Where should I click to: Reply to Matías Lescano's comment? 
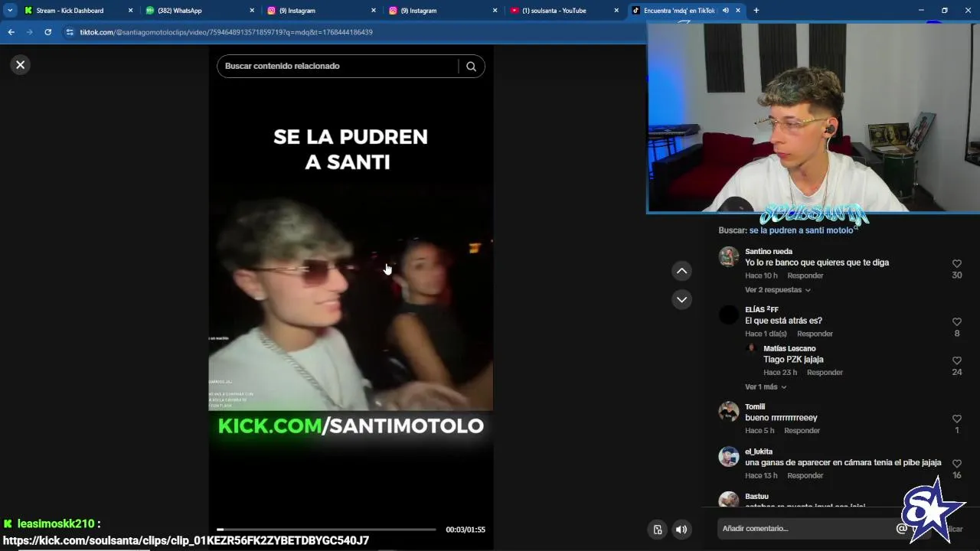point(825,373)
